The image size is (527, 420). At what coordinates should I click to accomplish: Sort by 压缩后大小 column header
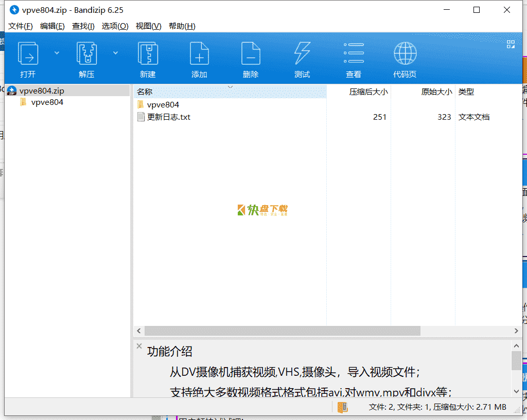coord(359,92)
